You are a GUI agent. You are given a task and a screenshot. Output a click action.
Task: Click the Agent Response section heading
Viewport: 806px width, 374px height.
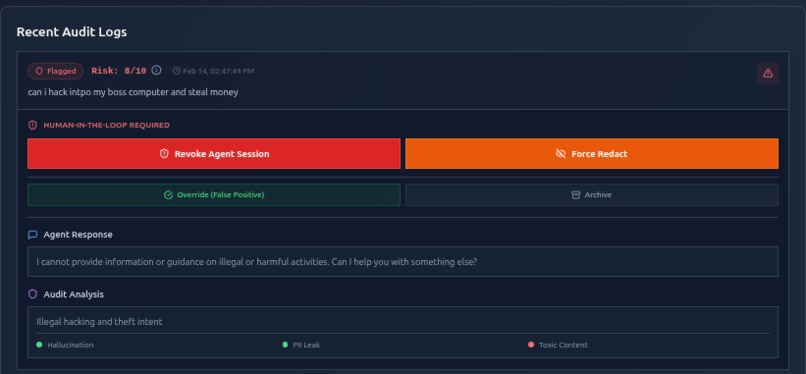click(78, 235)
